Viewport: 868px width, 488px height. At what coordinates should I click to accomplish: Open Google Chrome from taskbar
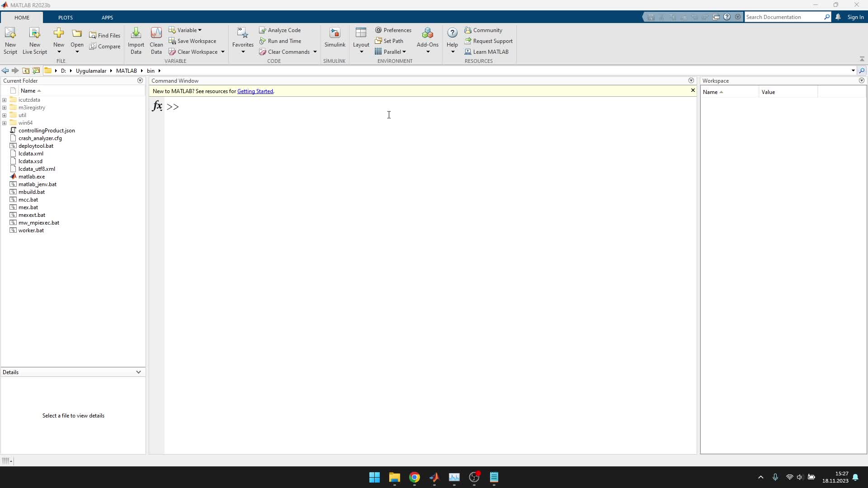pyautogui.click(x=415, y=477)
